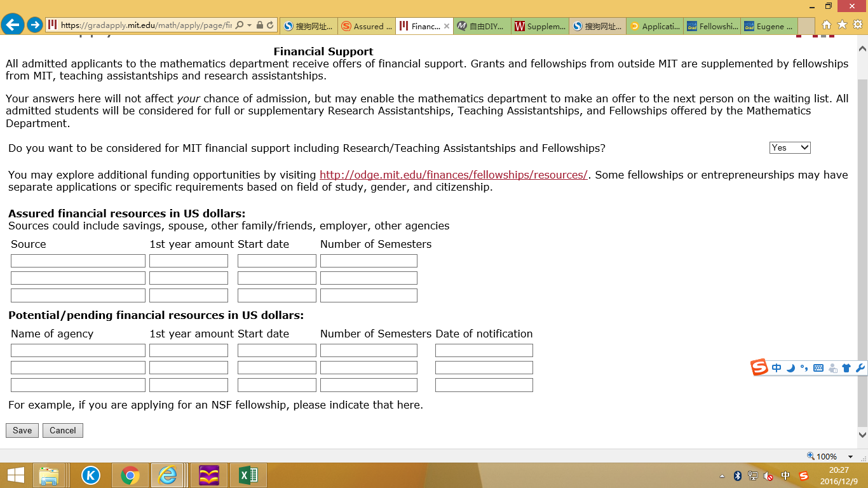The image size is (868, 488).
Task: Open the 100% zoom level dropdown arrow
Action: 850,456
